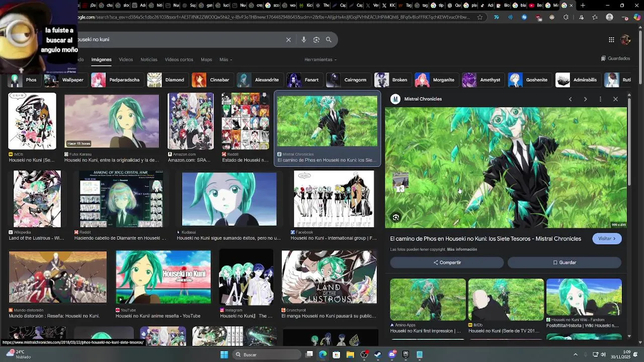Bookmark this page with the star icon
Screen dimensions: 644x362
tap(480, 17)
